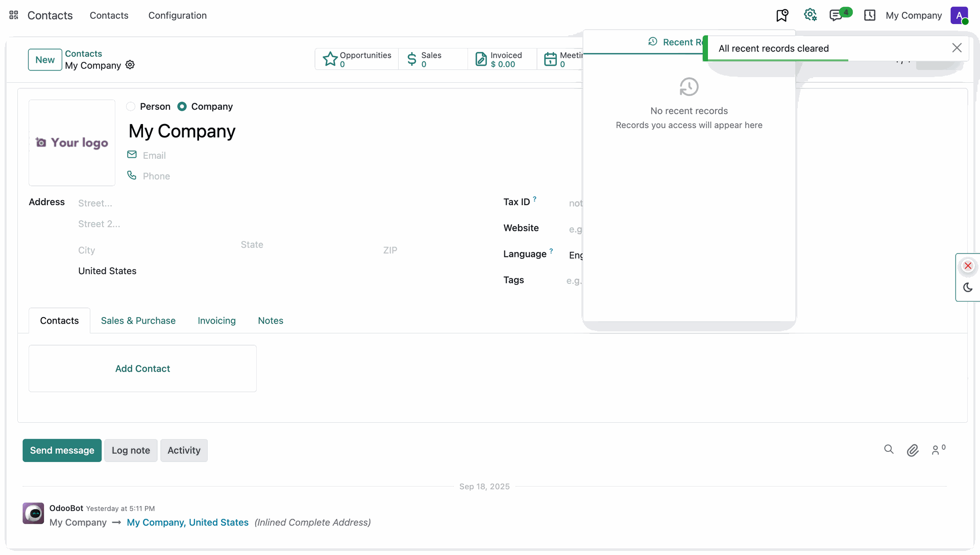
Task: Open the bookmark pin icon in top bar
Action: [x=782, y=15]
